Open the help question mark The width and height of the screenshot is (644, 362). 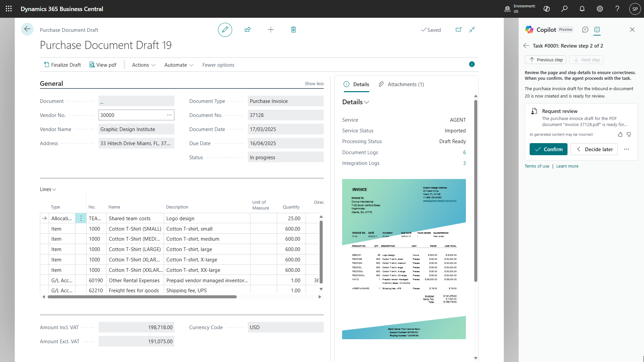click(x=617, y=9)
